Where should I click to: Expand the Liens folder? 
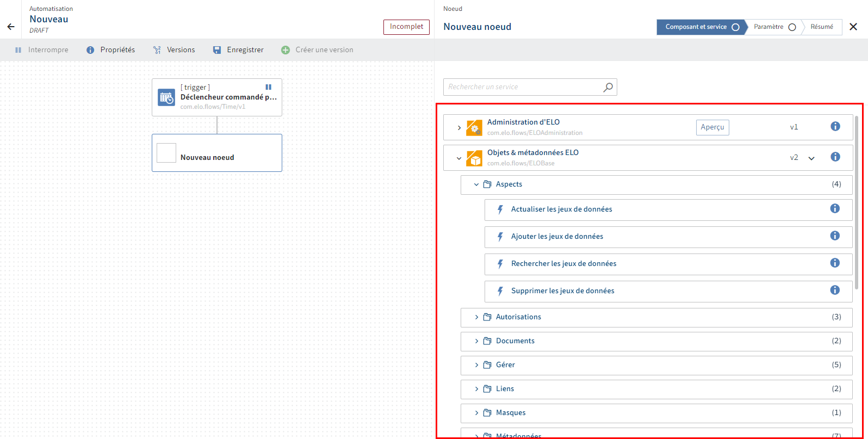(476, 389)
